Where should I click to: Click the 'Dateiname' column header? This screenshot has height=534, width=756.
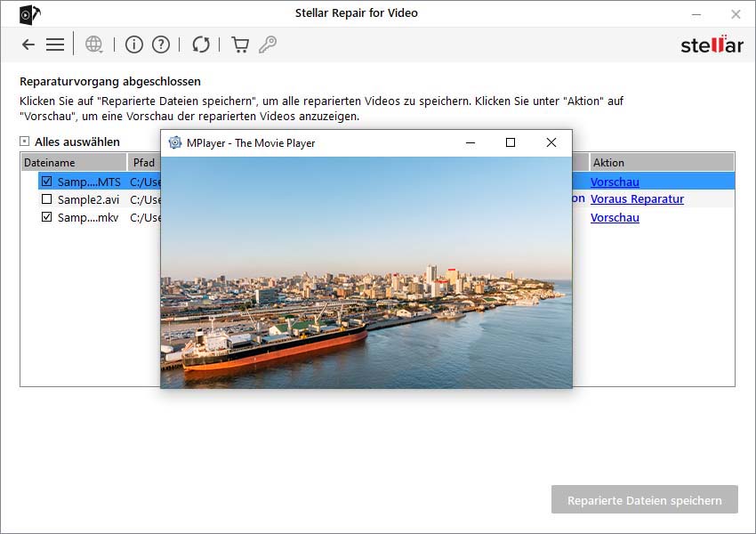pyautogui.click(x=73, y=163)
